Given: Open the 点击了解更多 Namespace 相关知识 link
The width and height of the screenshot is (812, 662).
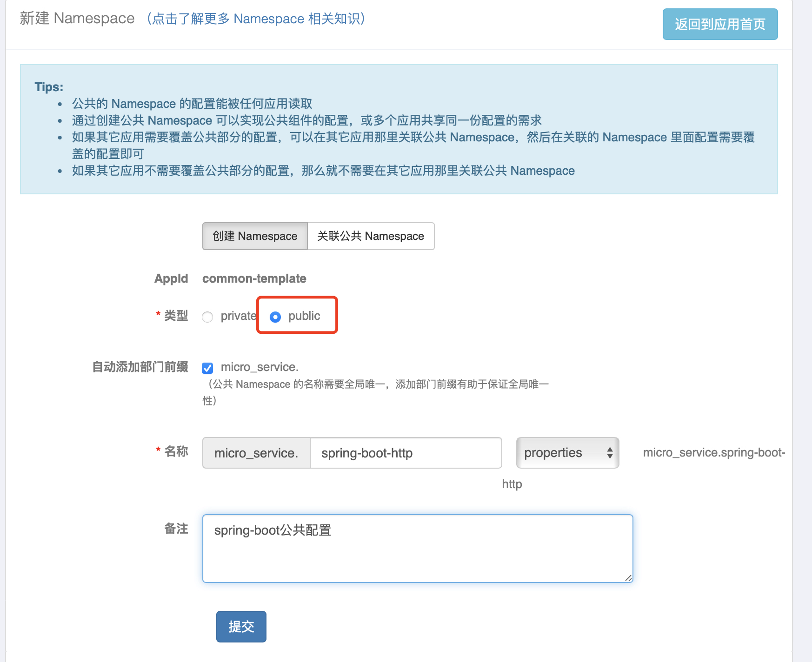Looking at the screenshot, I should [256, 19].
